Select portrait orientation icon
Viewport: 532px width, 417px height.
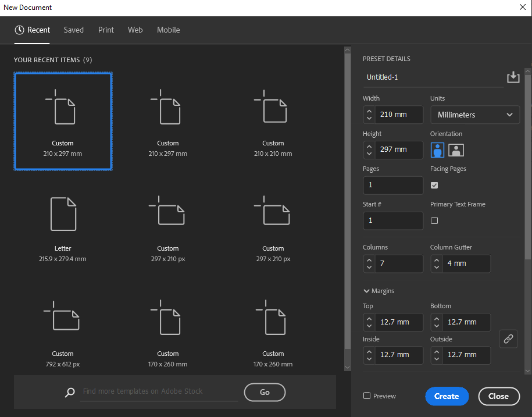point(437,150)
